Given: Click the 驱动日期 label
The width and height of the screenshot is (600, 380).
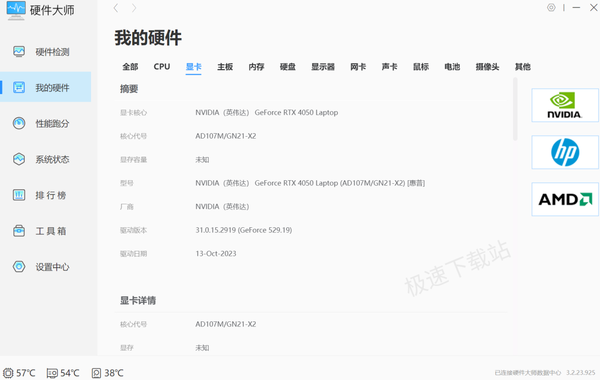Looking at the screenshot, I should point(134,254).
